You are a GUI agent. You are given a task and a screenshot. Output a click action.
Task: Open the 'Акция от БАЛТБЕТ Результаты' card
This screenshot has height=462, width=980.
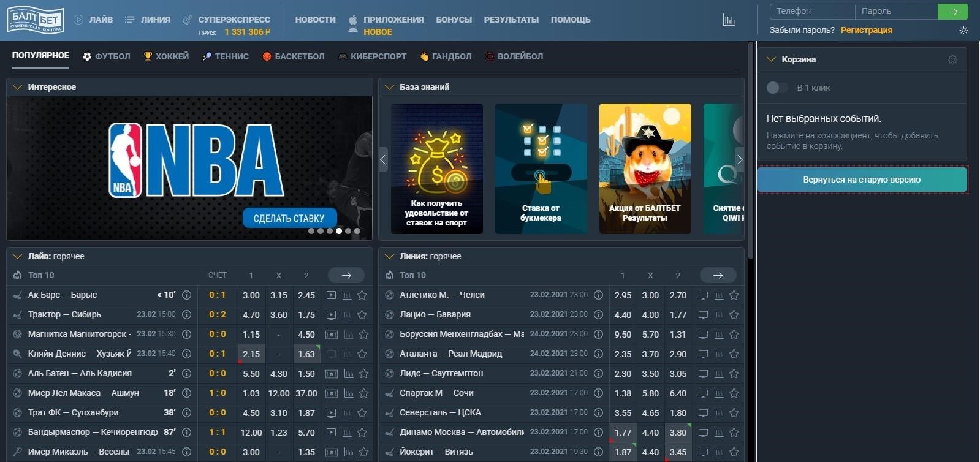(645, 169)
